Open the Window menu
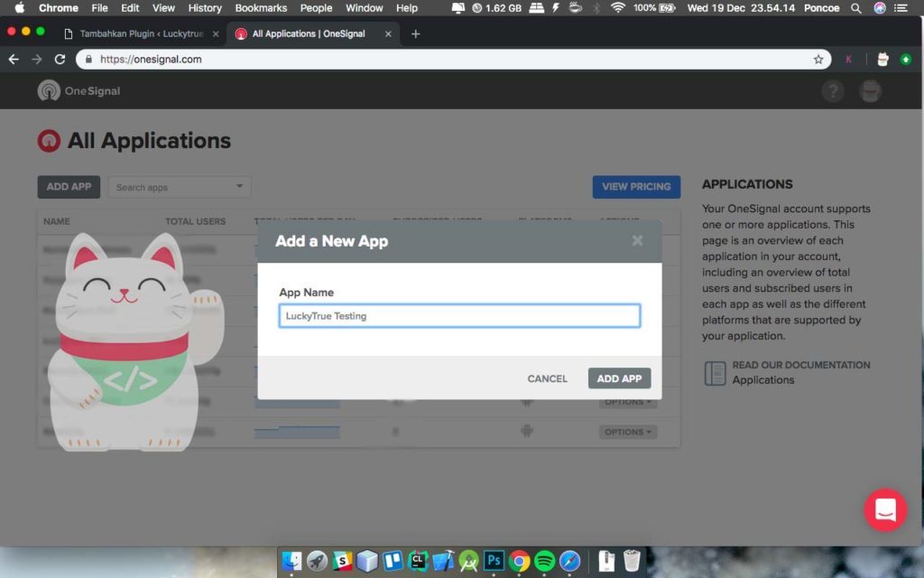The width and height of the screenshot is (924, 578). tap(365, 7)
